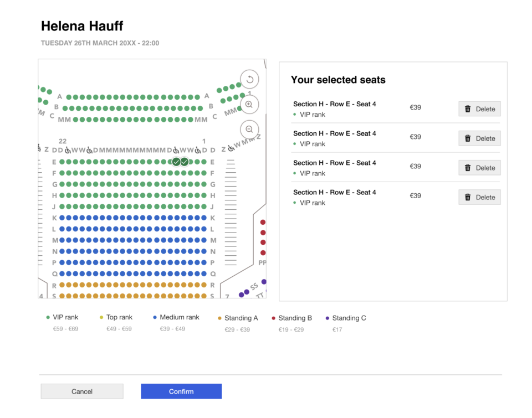Click the Helena Hauff event title
Image resolution: width=532 pixels, height=418 pixels.
tap(82, 26)
